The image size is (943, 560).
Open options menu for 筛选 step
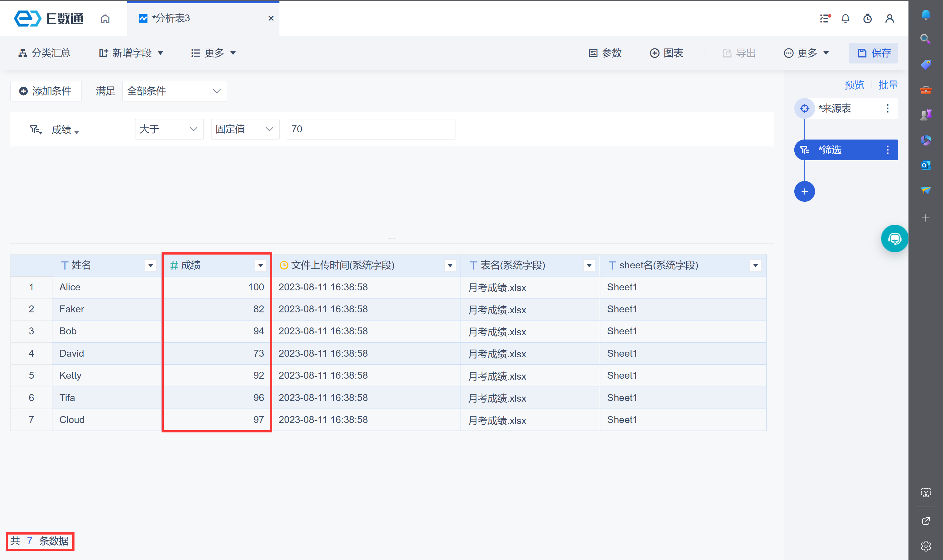(x=887, y=150)
